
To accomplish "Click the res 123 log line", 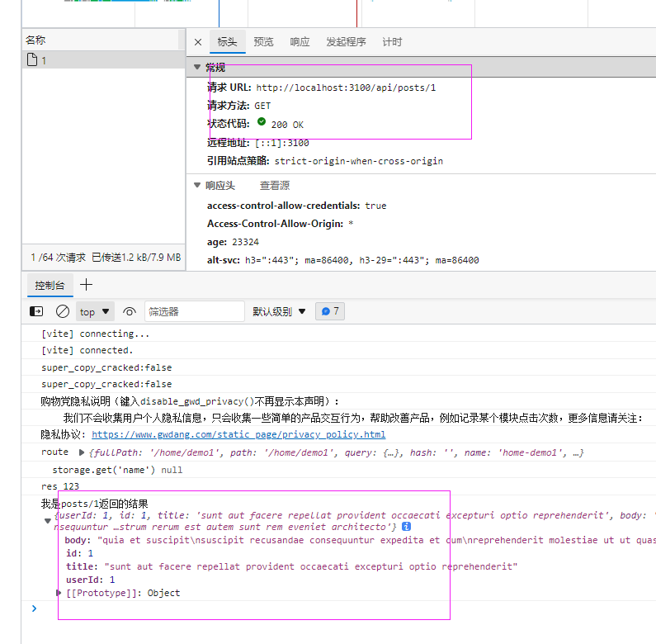I will [60, 486].
